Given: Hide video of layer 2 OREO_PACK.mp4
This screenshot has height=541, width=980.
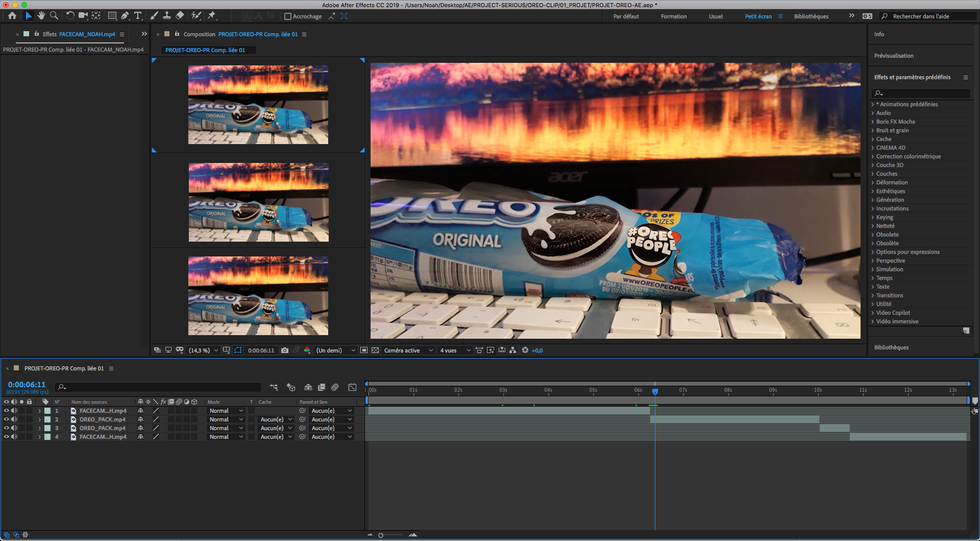Looking at the screenshot, I should point(7,419).
